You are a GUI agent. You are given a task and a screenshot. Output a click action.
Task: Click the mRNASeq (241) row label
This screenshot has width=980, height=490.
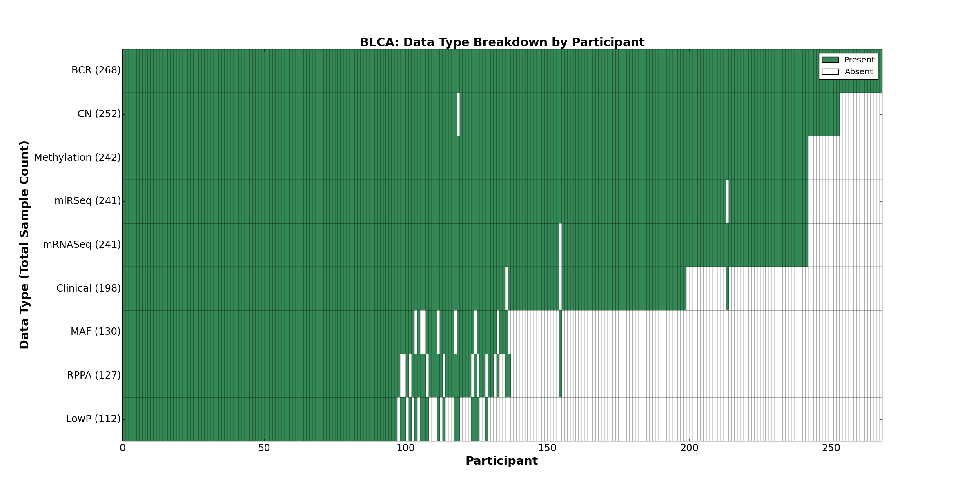click(x=82, y=245)
